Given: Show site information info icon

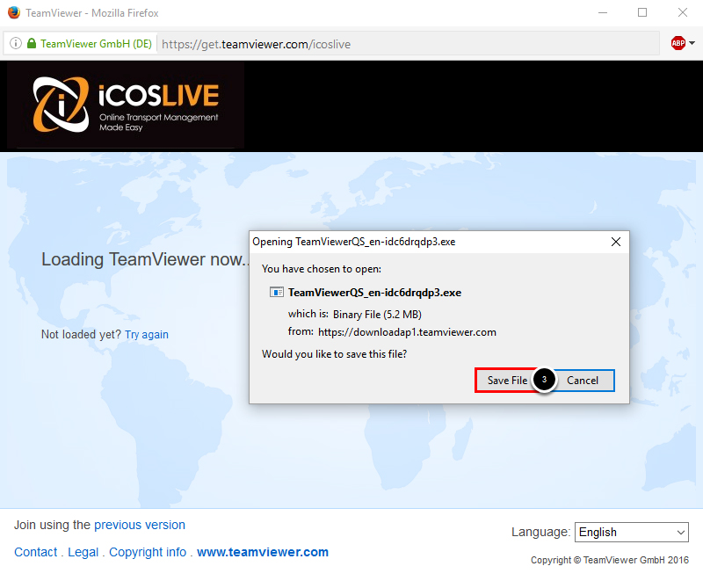Looking at the screenshot, I should point(16,43).
